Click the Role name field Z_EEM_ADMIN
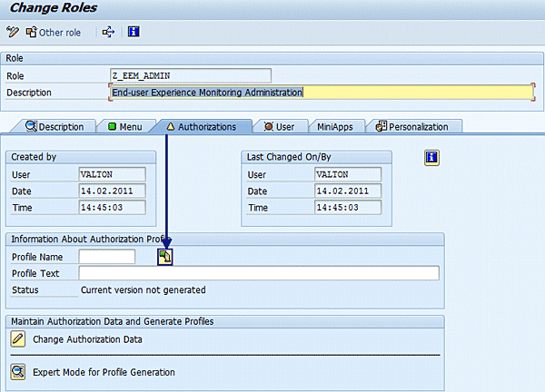 (189, 75)
